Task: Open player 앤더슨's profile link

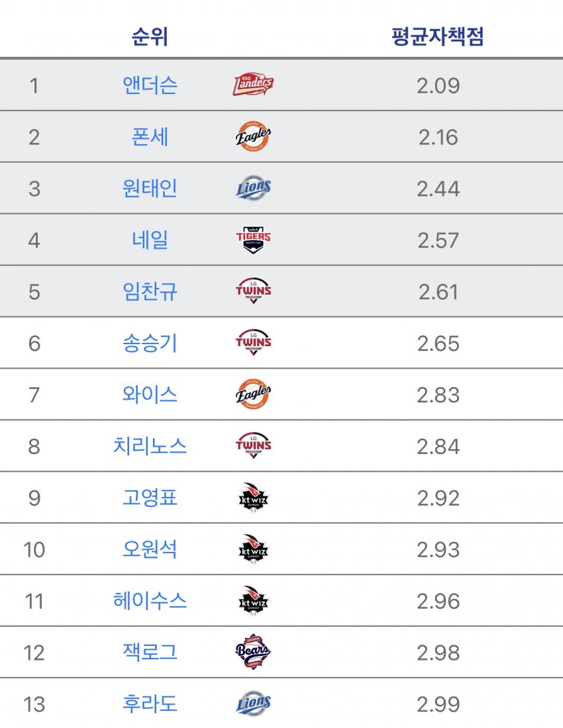Action: [x=150, y=85]
